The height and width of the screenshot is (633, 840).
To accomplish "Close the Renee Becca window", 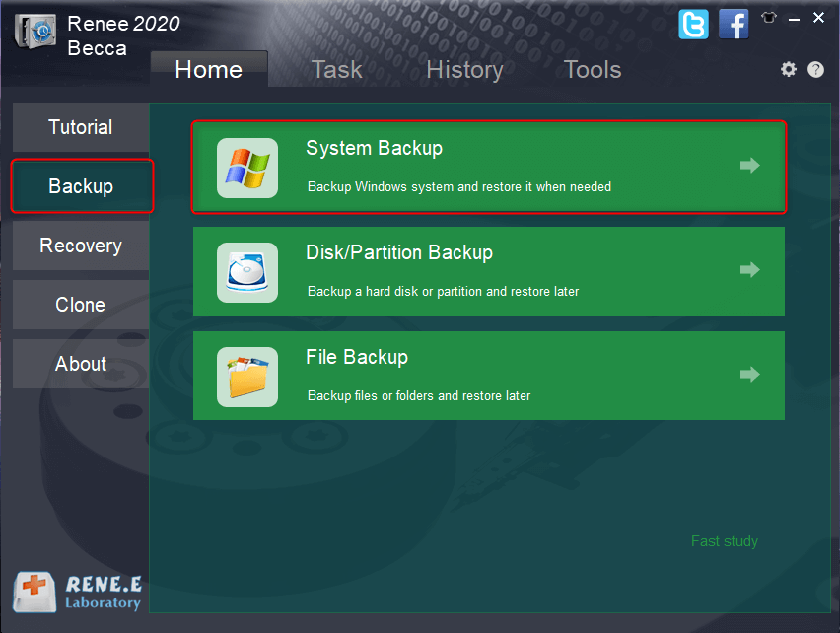I will 818,18.
